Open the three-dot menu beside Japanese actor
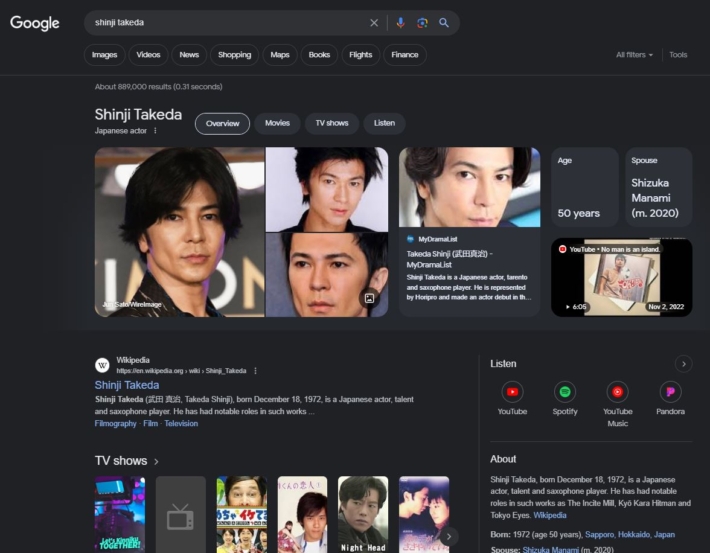The width and height of the screenshot is (710, 553). pos(155,131)
